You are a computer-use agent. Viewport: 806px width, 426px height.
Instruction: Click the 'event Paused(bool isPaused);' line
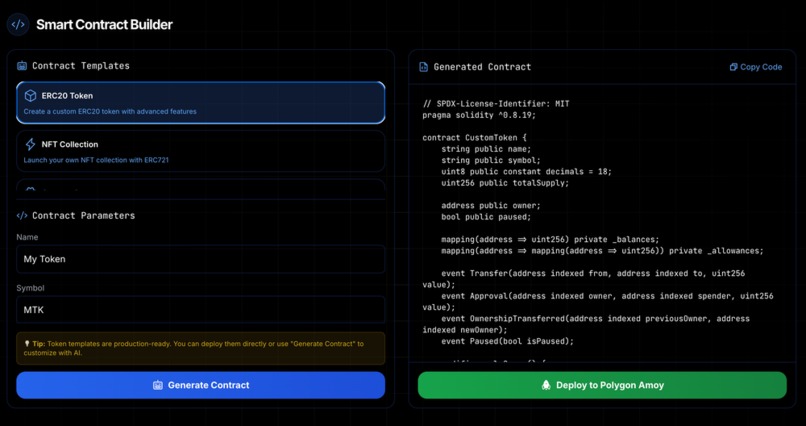pyautogui.click(x=507, y=341)
